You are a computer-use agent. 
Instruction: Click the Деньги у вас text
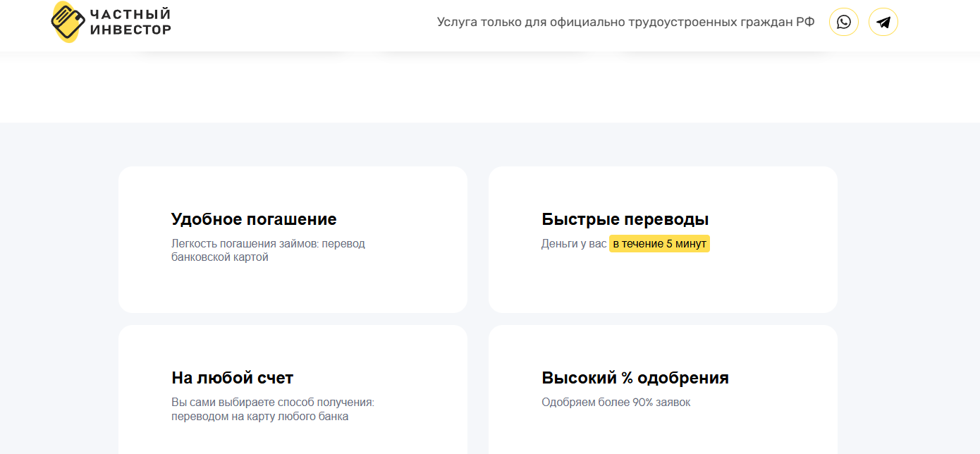[573, 244]
